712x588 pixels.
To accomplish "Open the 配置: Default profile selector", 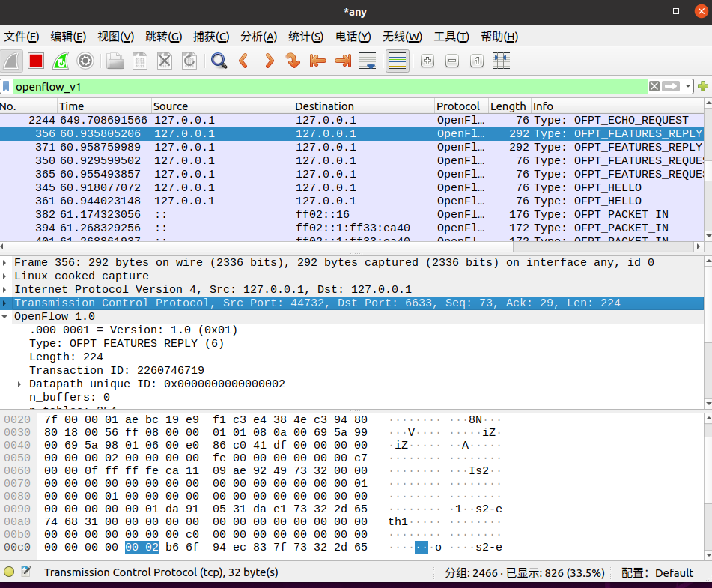I will 657,572.
